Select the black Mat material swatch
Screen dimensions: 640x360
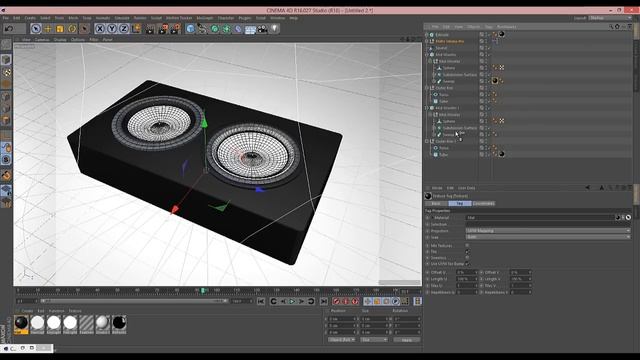point(21,322)
